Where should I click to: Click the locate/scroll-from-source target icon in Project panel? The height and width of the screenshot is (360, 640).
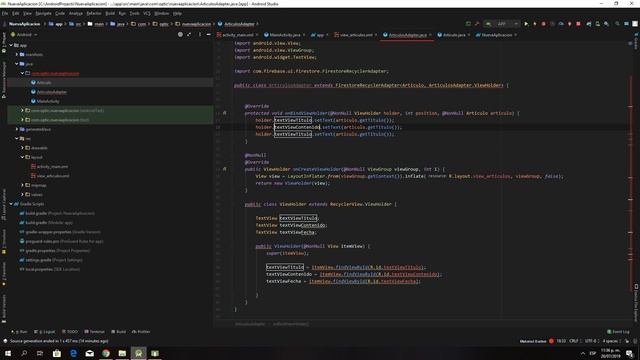click(x=180, y=35)
